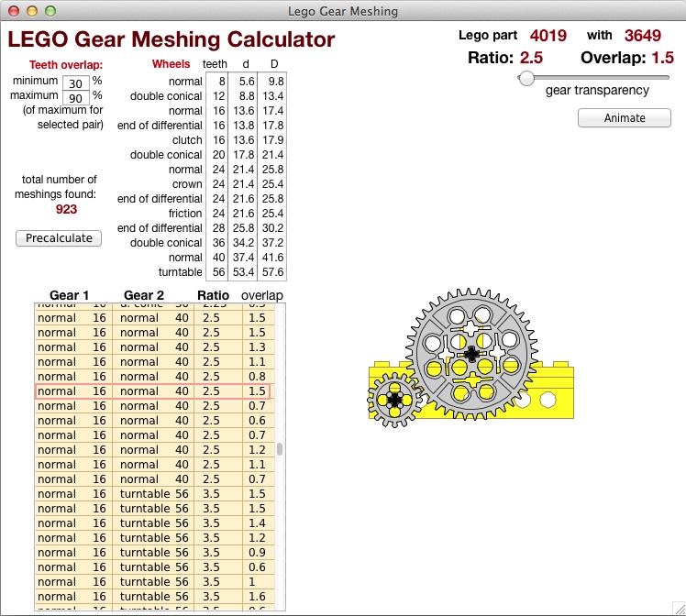
Task: Click the normal 40 teeth wheel row
Action: pos(227,258)
